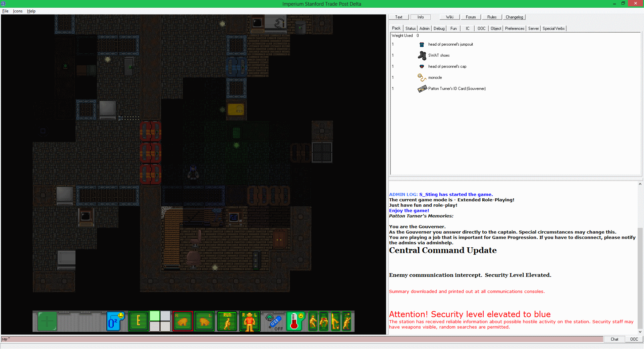Viewport: 644px width, 349px height.
Task: Click the player character sprite on the map
Action: tap(193, 172)
